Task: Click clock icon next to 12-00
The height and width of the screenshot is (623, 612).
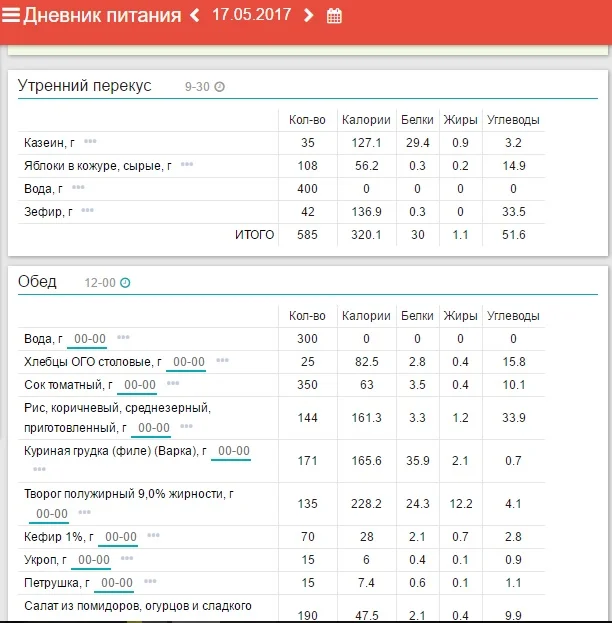Action: pos(125,282)
